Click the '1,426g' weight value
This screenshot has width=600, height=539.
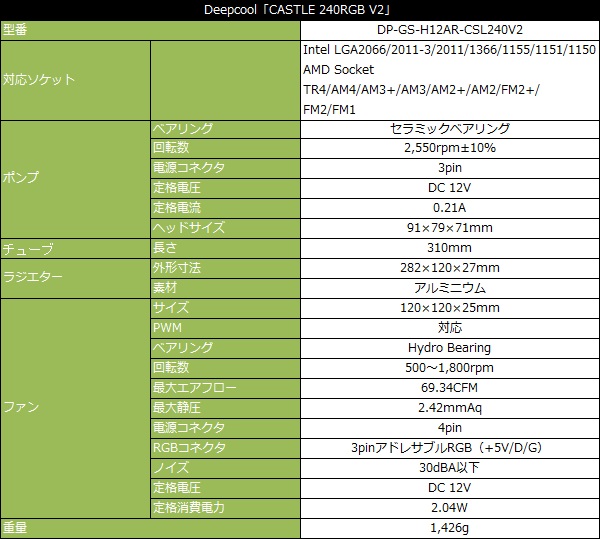[x=450, y=528]
